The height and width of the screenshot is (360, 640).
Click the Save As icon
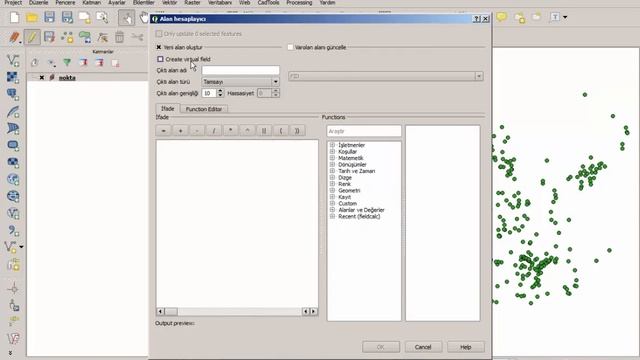[67, 17]
